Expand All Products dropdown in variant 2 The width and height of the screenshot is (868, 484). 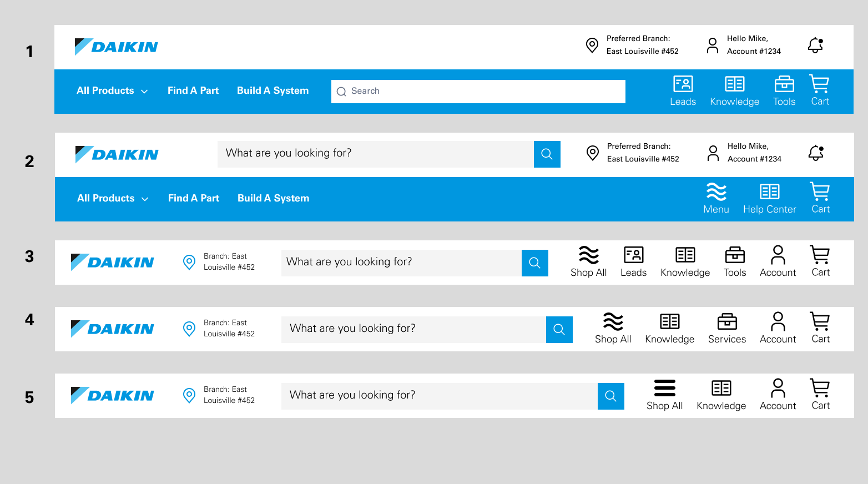[113, 198]
